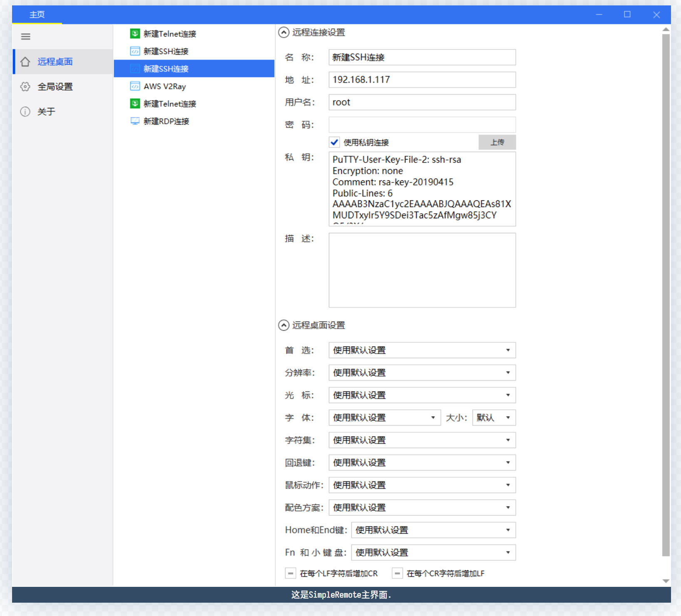This screenshot has height=616, width=681.
Task: Collapse the 远程桌面设置 section
Action: click(x=284, y=325)
